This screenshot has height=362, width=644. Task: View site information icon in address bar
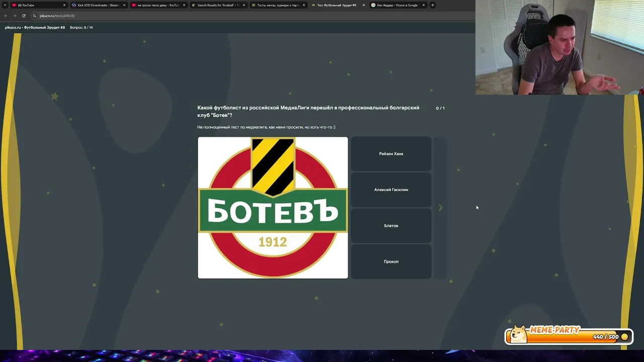pos(35,16)
